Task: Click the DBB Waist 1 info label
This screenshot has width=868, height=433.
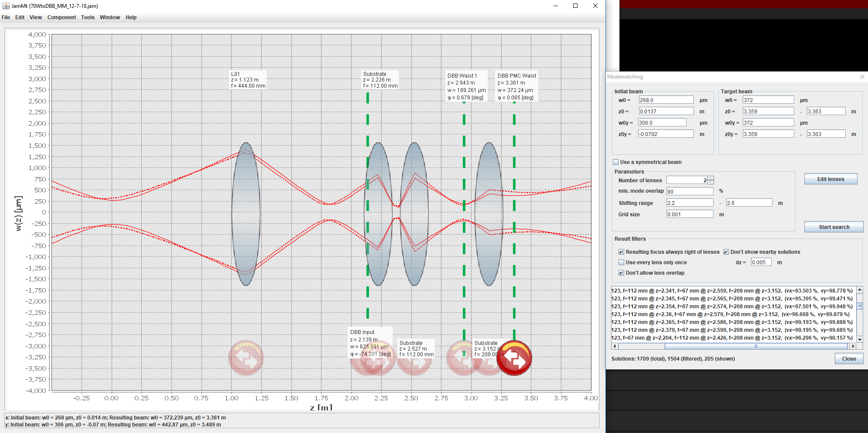Action: (x=466, y=86)
